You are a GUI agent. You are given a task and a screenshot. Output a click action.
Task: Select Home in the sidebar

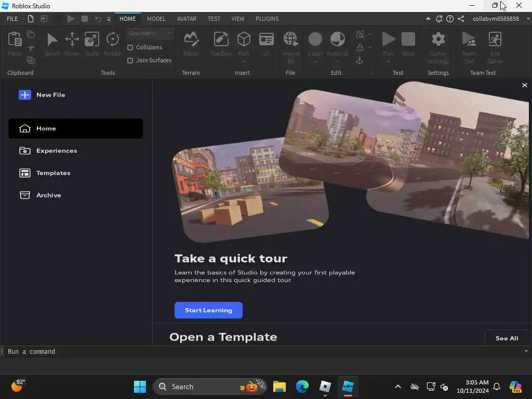tap(75, 128)
